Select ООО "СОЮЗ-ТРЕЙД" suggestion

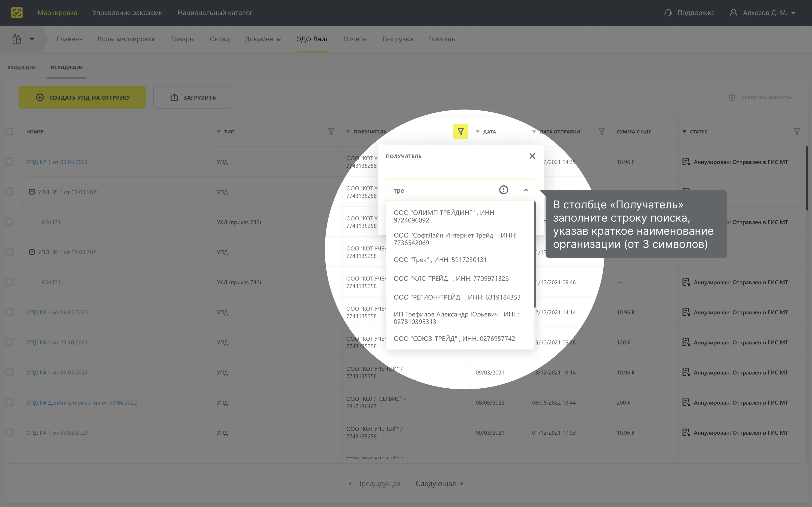(460, 339)
